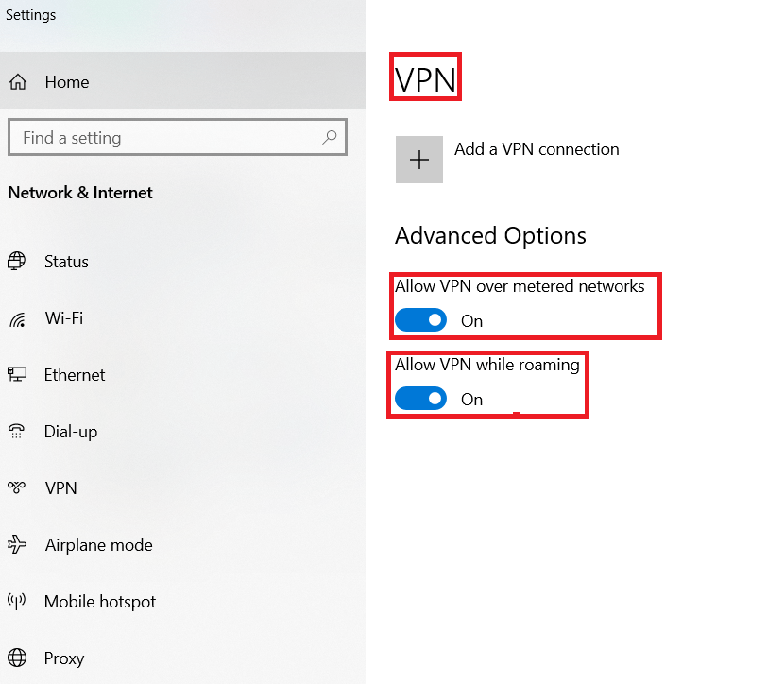The width and height of the screenshot is (784, 684).
Task: Go to the Ethernet settings section
Action: pyautogui.click(x=75, y=375)
